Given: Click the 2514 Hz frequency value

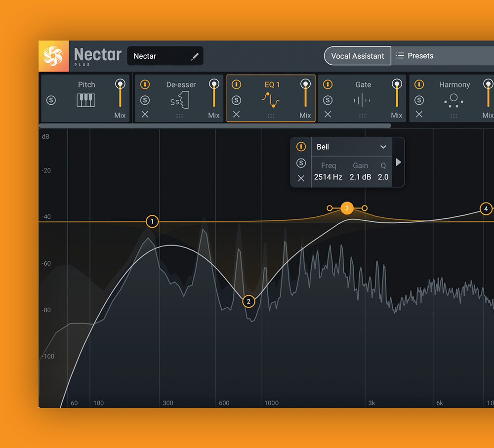Looking at the screenshot, I should (328, 177).
